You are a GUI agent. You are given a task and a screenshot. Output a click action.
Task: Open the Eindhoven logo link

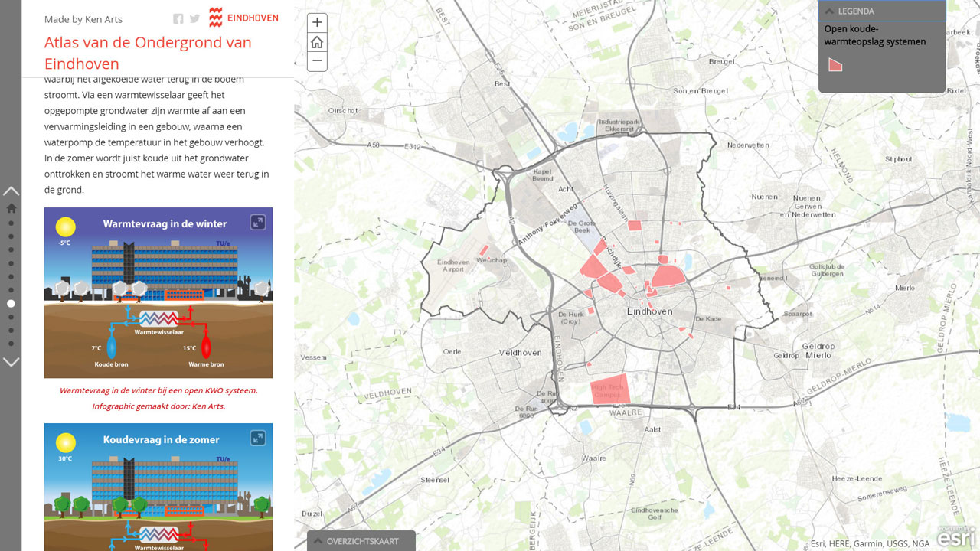pyautogui.click(x=243, y=18)
